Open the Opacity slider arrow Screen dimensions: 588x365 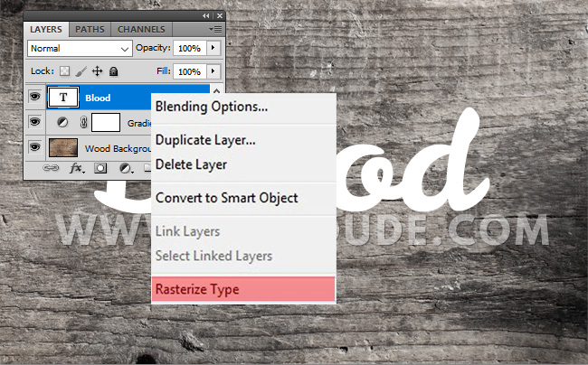pyautogui.click(x=213, y=48)
